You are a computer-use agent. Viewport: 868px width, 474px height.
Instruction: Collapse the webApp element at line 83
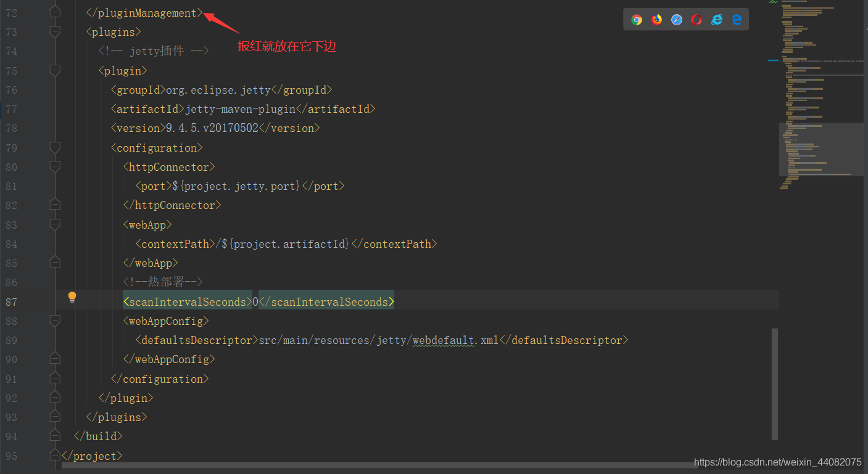click(x=54, y=224)
